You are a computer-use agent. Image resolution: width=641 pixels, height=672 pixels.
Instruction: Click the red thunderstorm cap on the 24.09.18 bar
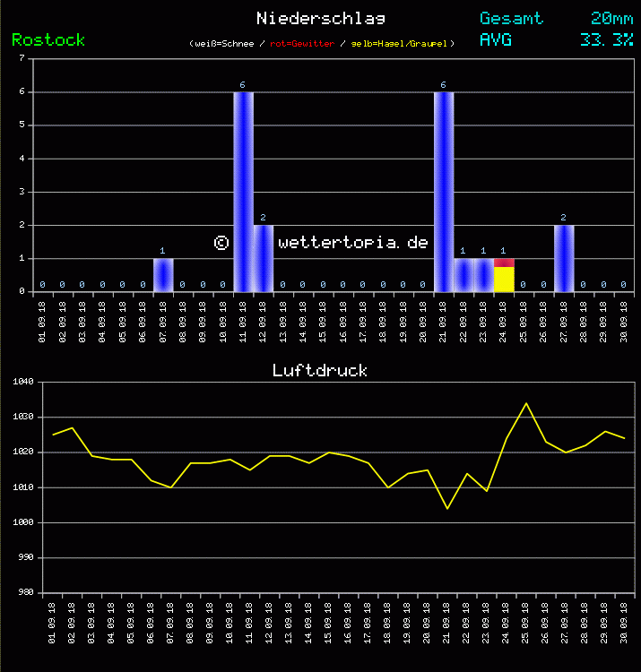pos(504,263)
